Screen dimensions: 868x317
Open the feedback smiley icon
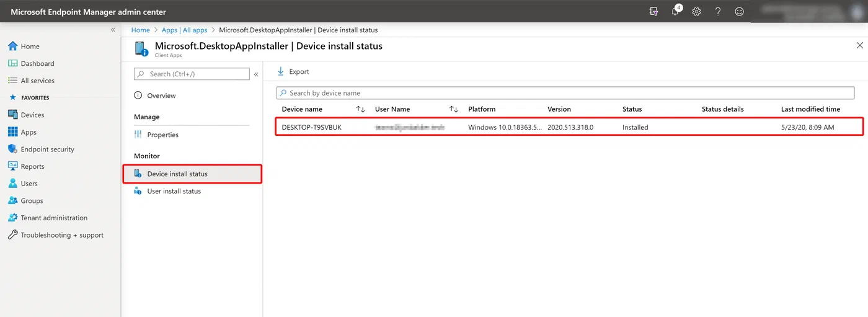tap(739, 11)
